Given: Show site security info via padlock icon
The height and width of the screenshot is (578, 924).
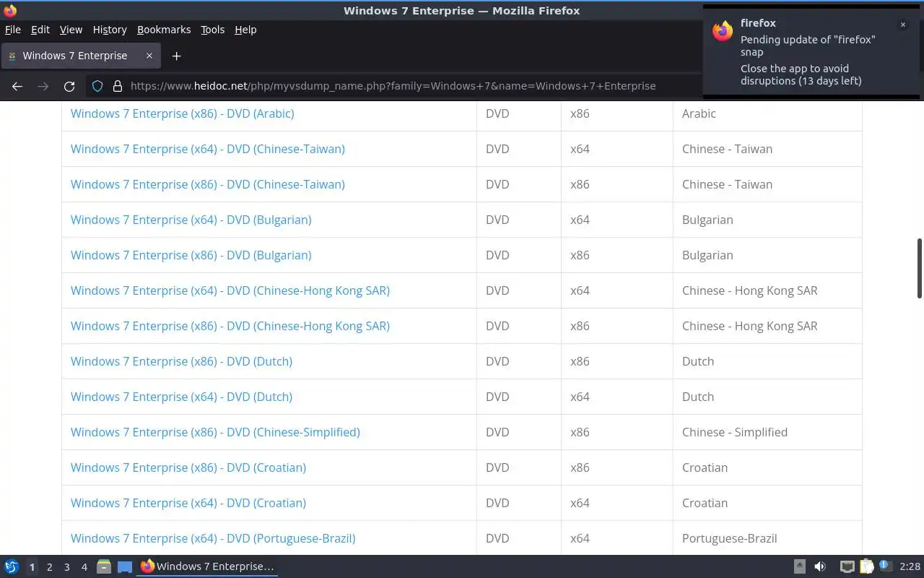Looking at the screenshot, I should (x=118, y=86).
